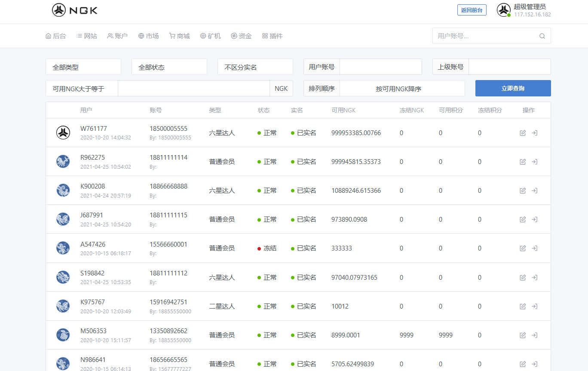The width and height of the screenshot is (588, 371).
Task: Click the edit icon for user M506353
Action: tap(523, 335)
